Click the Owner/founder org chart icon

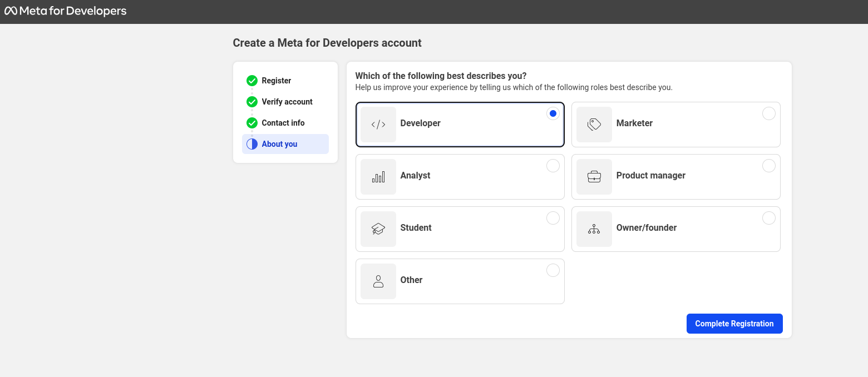594,229
